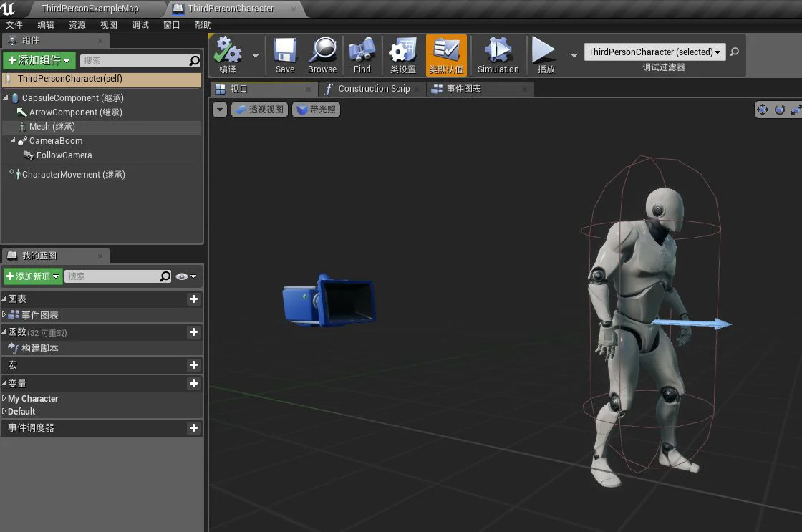This screenshot has height=532, width=802.
Task: Open the 文件 menu
Action: coord(14,24)
